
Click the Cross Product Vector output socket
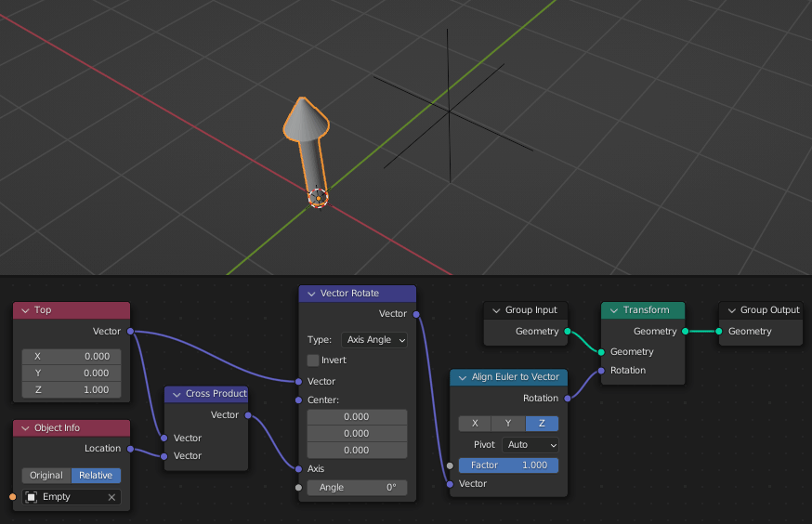point(248,415)
